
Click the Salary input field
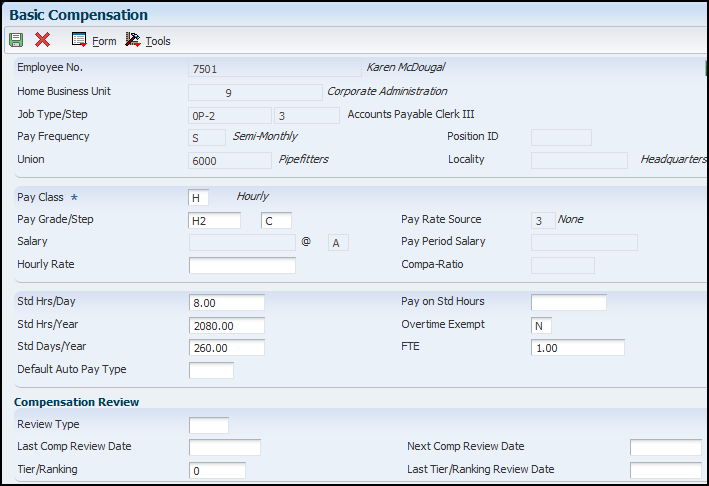(x=242, y=242)
